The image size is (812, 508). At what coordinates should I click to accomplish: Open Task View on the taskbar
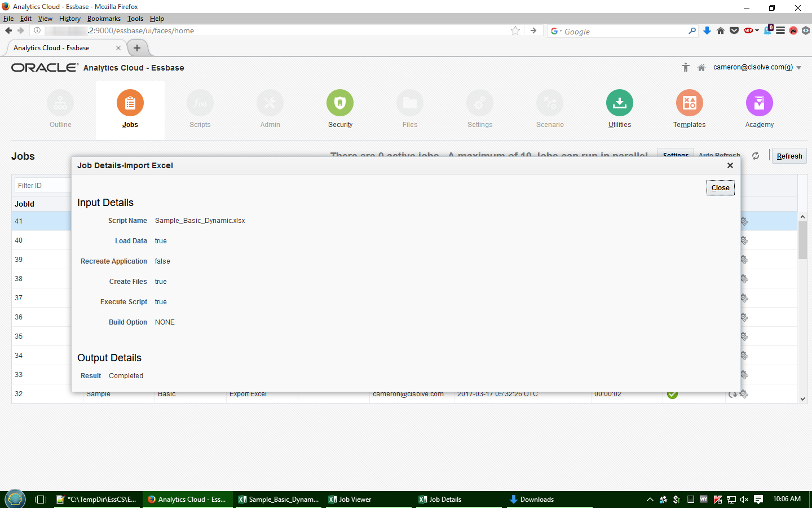[x=41, y=500]
